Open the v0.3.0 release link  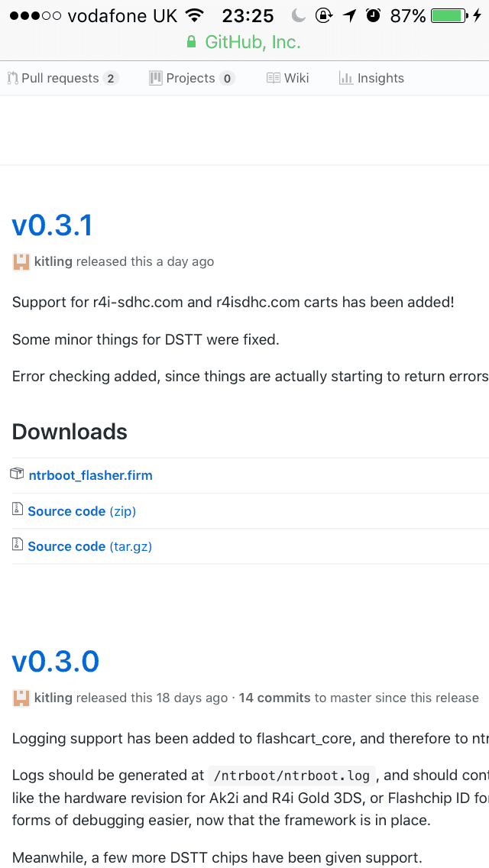tap(55, 662)
